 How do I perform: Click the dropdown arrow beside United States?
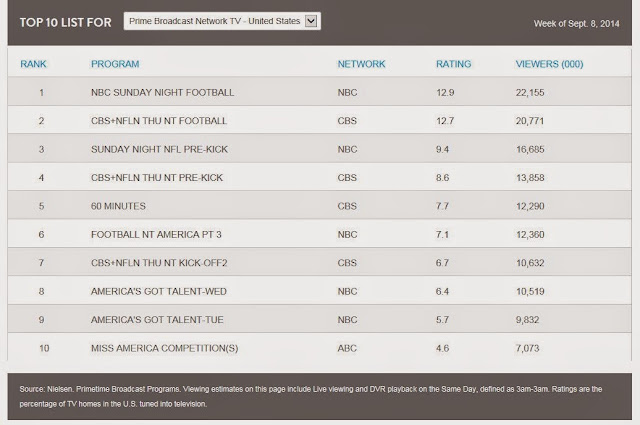click(311, 21)
